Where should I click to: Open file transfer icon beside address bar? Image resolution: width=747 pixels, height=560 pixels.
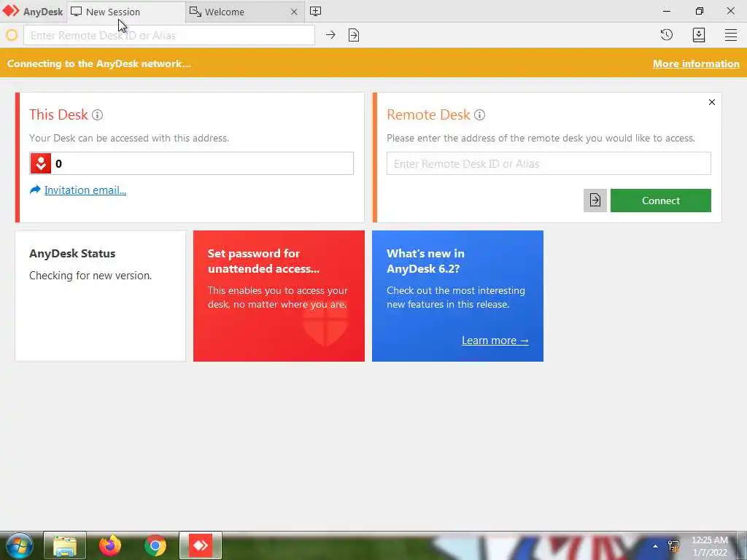pos(354,35)
